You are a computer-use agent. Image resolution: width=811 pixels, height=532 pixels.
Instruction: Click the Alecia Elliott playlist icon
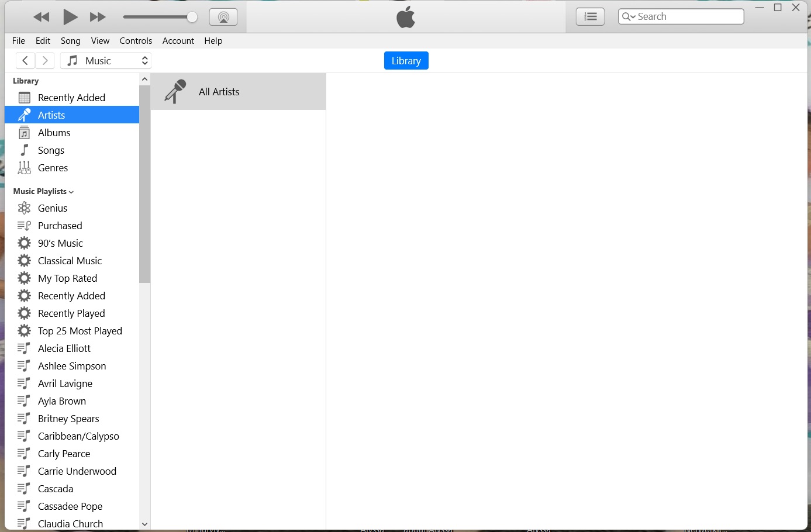tap(24, 348)
